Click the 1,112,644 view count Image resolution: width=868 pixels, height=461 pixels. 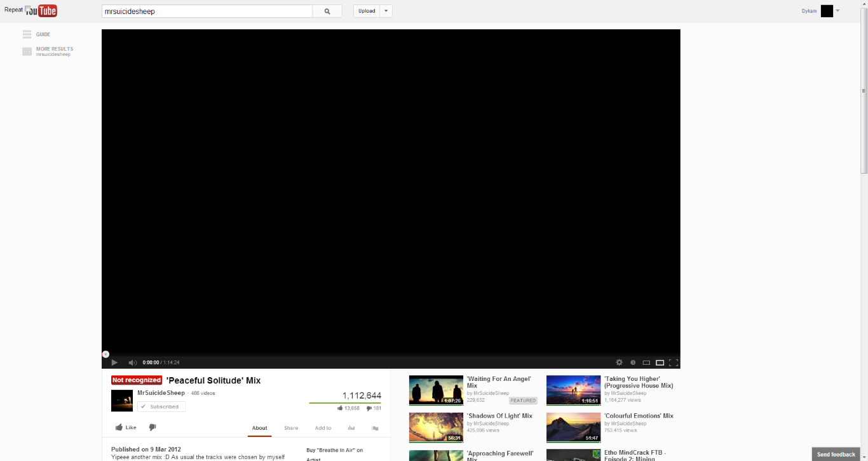coord(362,396)
